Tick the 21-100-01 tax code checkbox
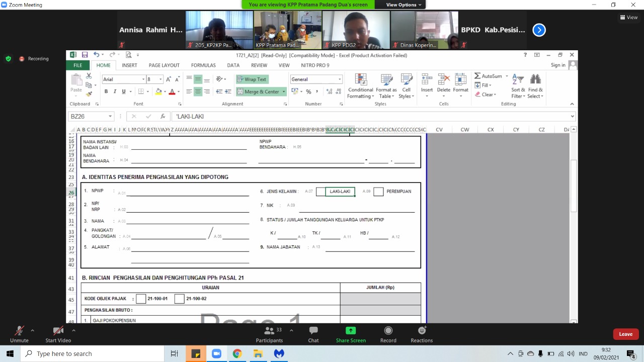This screenshot has width=644, height=362. tap(141, 299)
